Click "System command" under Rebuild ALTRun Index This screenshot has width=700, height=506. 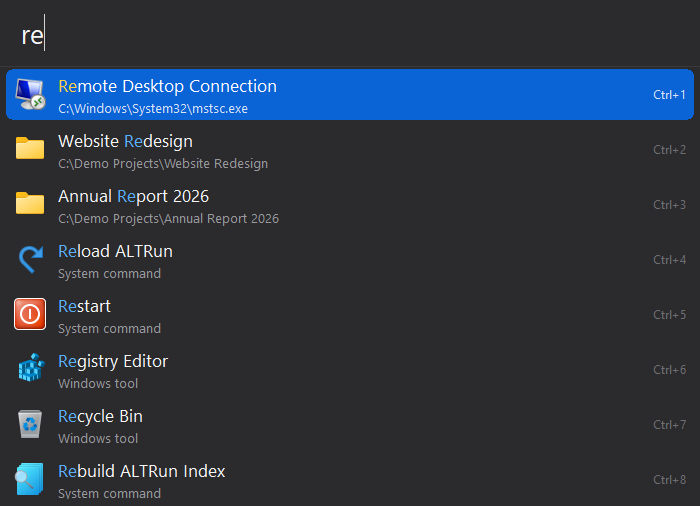[x=109, y=493]
